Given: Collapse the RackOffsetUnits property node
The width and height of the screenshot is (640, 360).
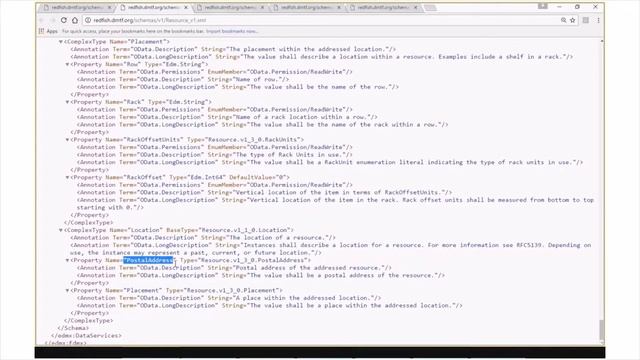Looking at the screenshot, I should tap(67, 140).
